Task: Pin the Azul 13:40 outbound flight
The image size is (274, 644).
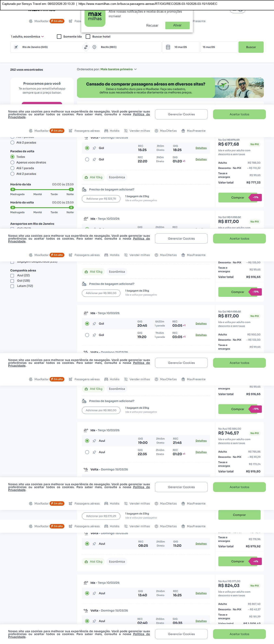Action: pyautogui.click(x=94, y=593)
